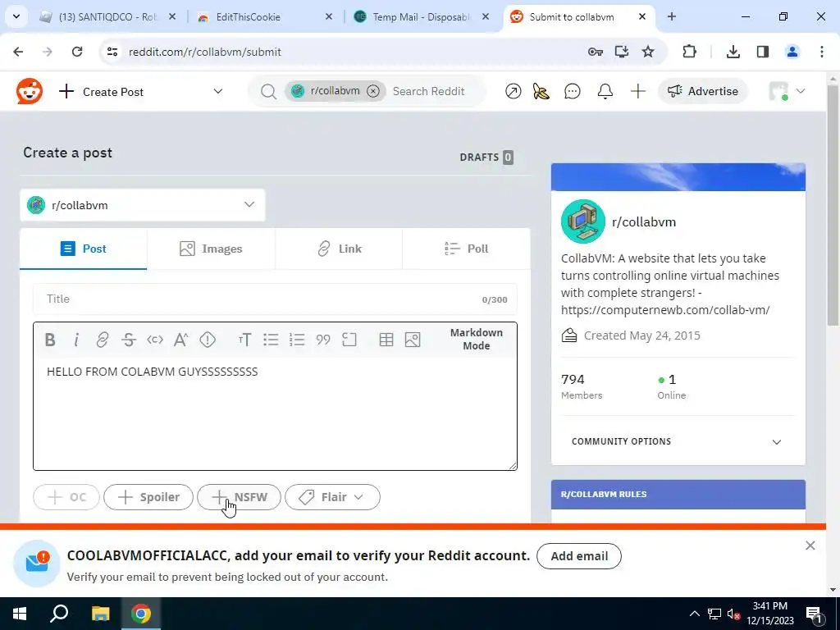This screenshot has width=840, height=630.
Task: Open notifications bell
Action: click(605, 92)
